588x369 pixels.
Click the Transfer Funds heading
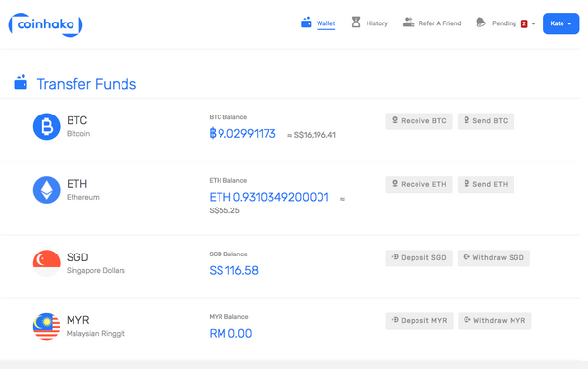86,84
